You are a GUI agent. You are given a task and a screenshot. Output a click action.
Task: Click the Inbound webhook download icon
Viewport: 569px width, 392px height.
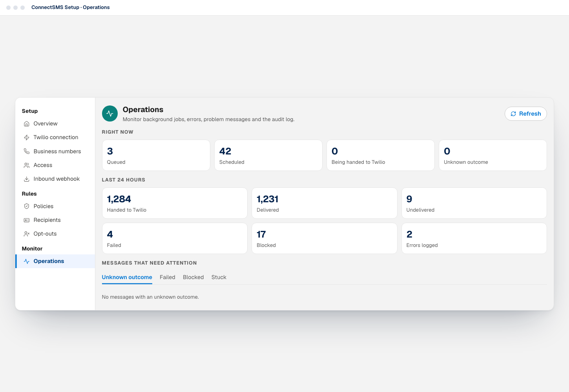click(x=27, y=179)
